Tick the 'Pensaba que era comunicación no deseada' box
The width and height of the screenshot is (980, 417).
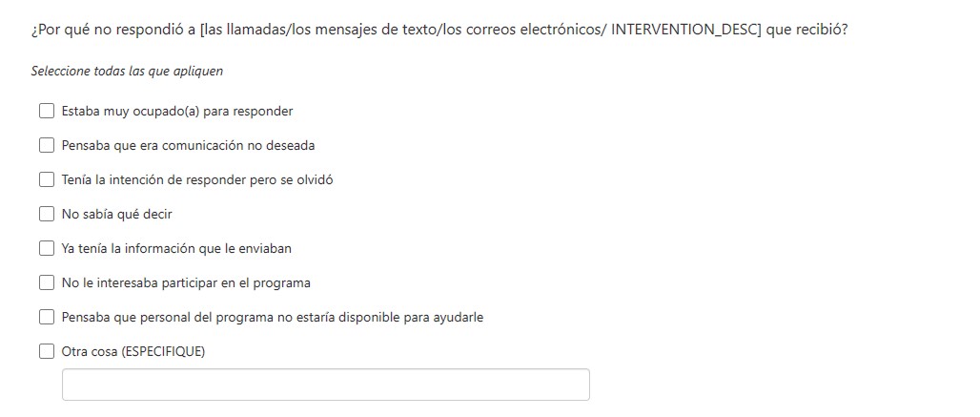[x=47, y=145]
